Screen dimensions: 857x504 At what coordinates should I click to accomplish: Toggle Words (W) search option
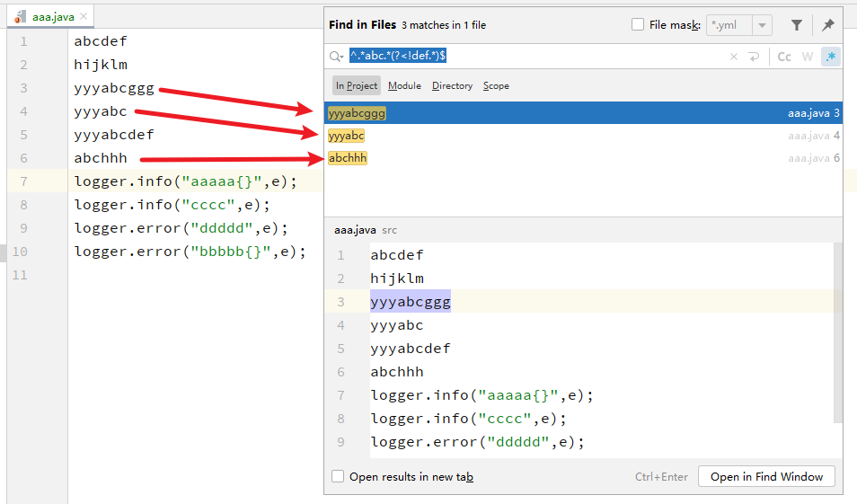point(808,57)
